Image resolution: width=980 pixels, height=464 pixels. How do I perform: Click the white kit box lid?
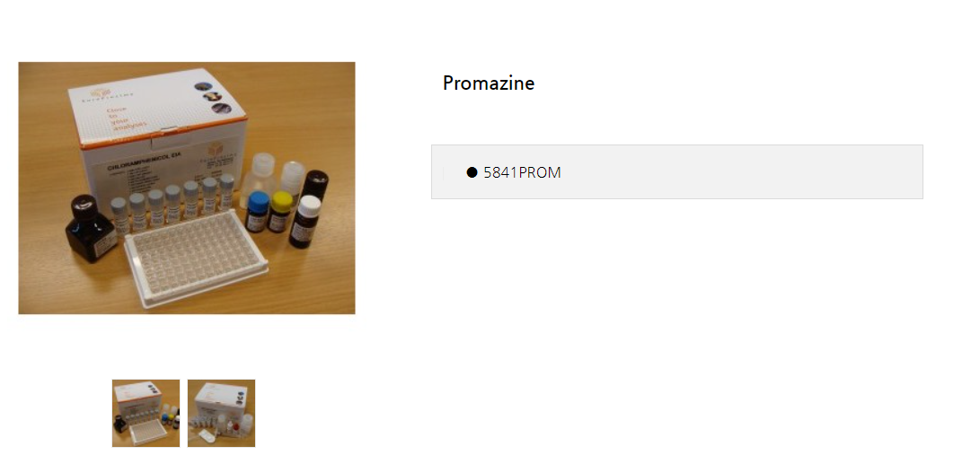pyautogui.click(x=156, y=107)
